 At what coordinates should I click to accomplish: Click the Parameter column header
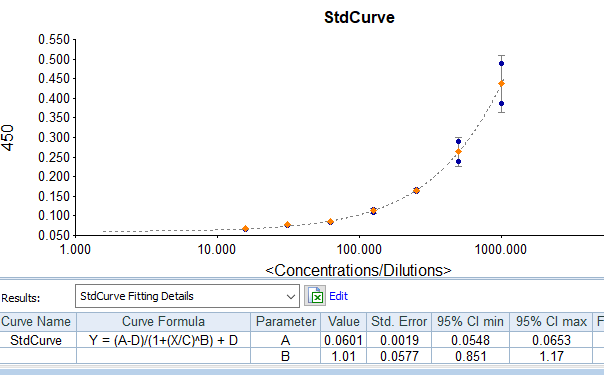tap(285, 321)
